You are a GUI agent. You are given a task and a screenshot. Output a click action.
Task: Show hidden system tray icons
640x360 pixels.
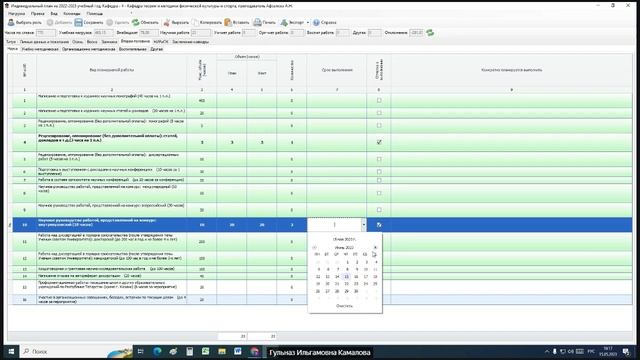click(x=547, y=351)
